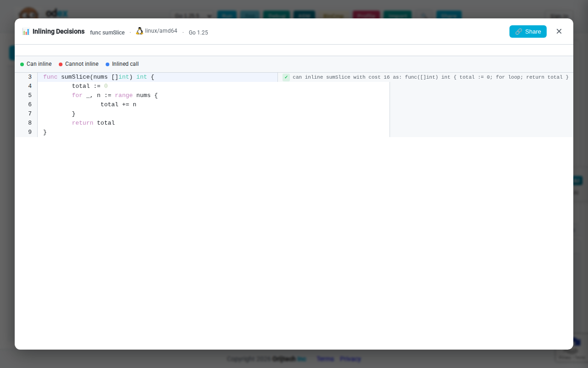Click the Run button in the top toolbar
The image size is (588, 368).
point(227,15)
